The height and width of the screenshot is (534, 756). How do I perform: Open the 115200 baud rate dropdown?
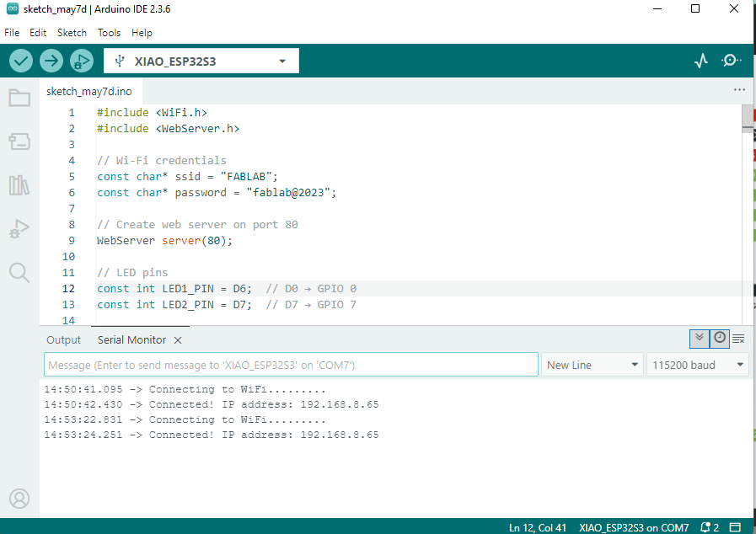tap(698, 365)
